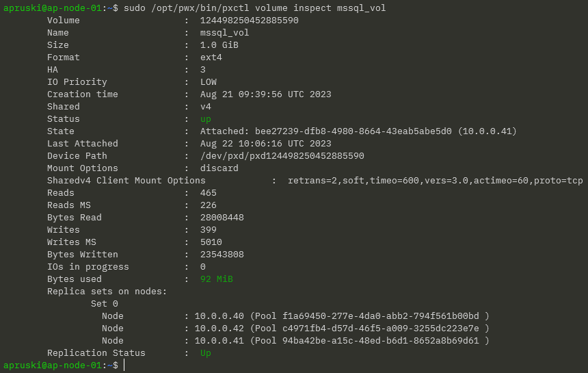The image size is (588, 373).
Task: Click the 'Set 0' replica set label
Action: click(105, 304)
